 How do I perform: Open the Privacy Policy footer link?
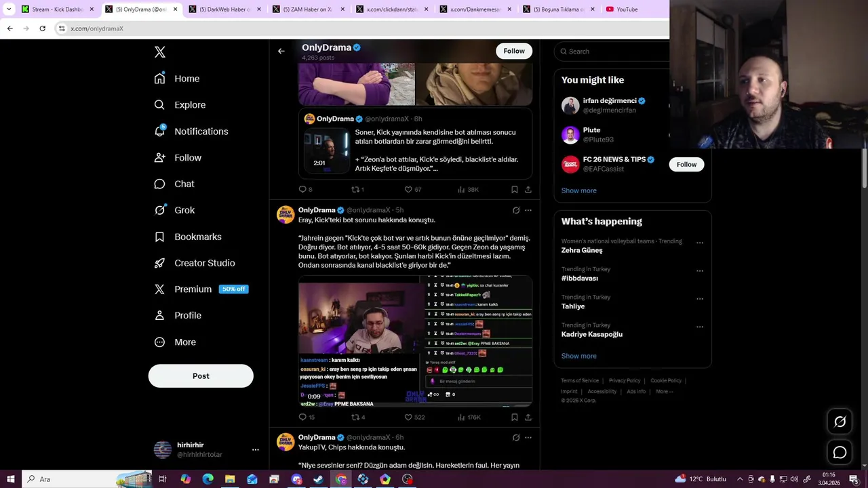625,381
